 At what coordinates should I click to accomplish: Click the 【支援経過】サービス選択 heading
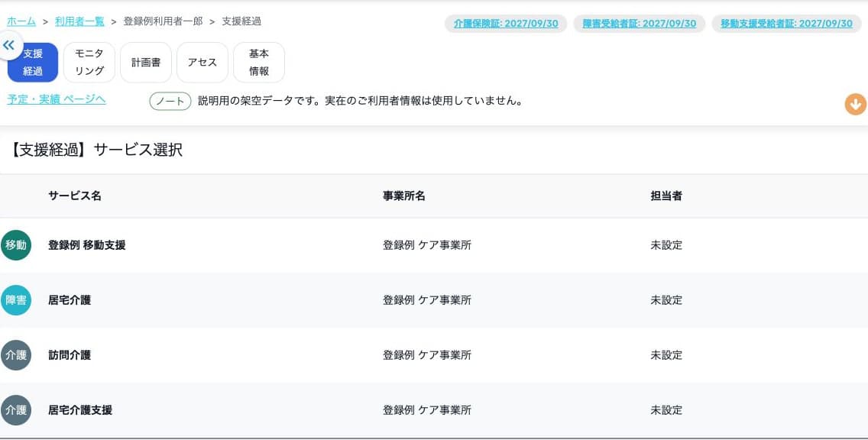94,150
